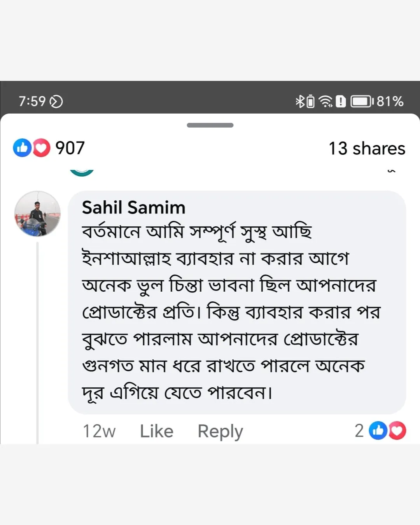Image resolution: width=420 pixels, height=525 pixels.
Task: Open the 907 reactions count list
Action: [x=70, y=148]
